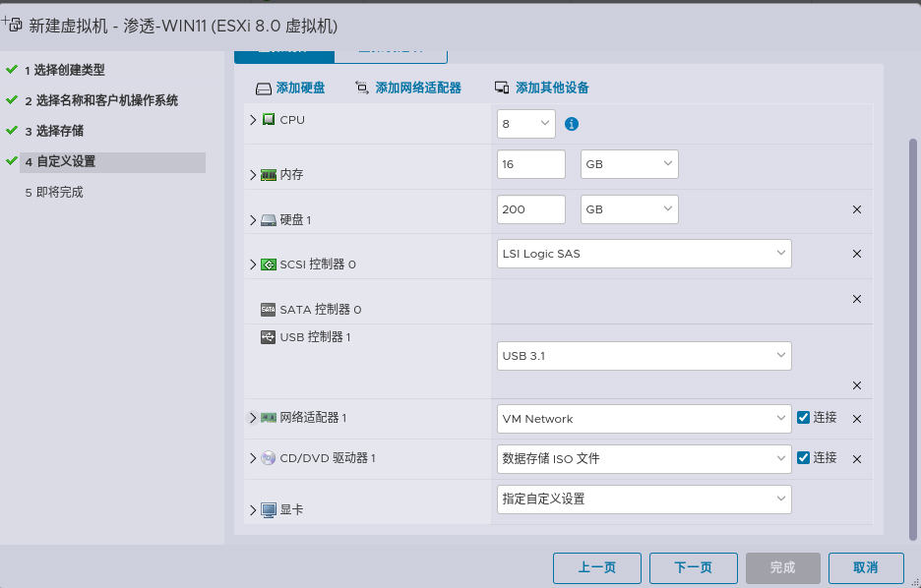This screenshot has height=588, width=921.
Task: Expand the CPU row chevron
Action: pyautogui.click(x=252, y=119)
